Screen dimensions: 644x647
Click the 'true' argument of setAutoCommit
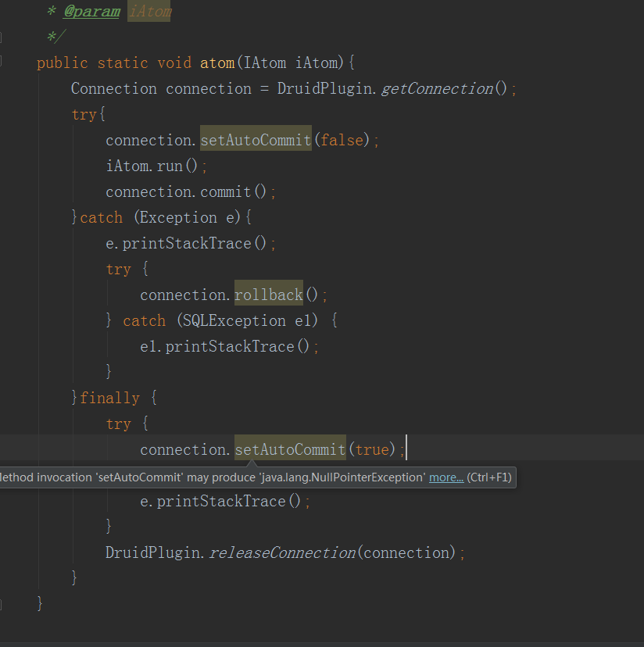click(372, 450)
